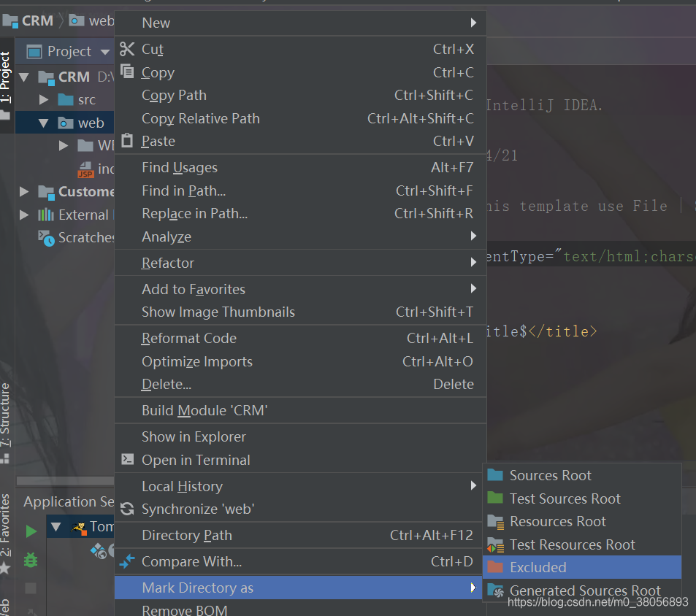
Task: Click the project tree horizontal scrollbar
Action: [x=65, y=481]
